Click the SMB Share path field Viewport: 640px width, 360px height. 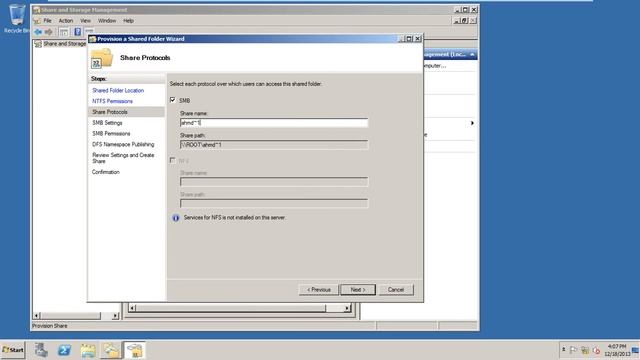[x=273, y=144]
